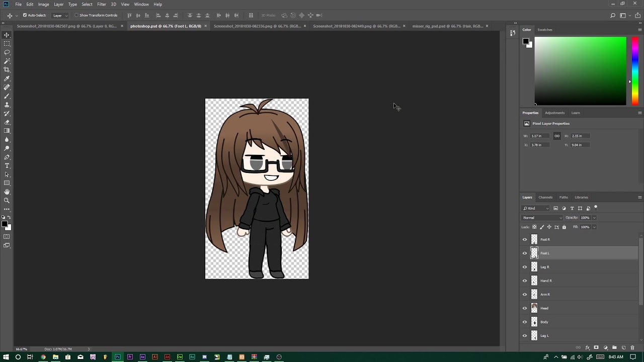Open the Opacity slider dropdown arrow

[594, 218]
